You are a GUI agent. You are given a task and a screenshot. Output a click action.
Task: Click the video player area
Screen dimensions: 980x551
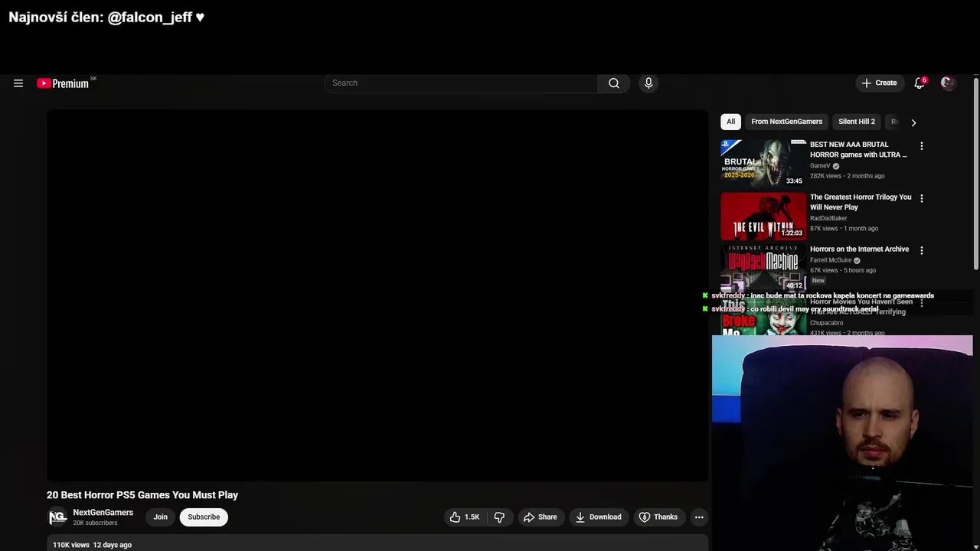[377, 295]
